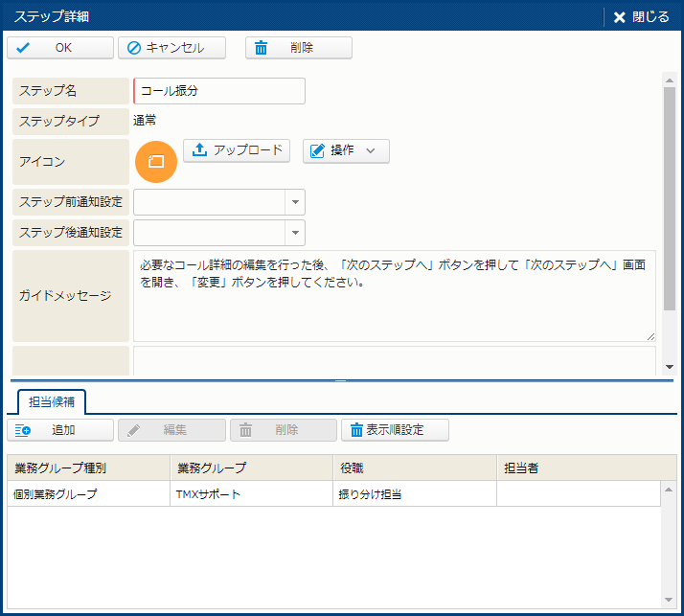Click the trash 削除 button at top

coord(298,48)
